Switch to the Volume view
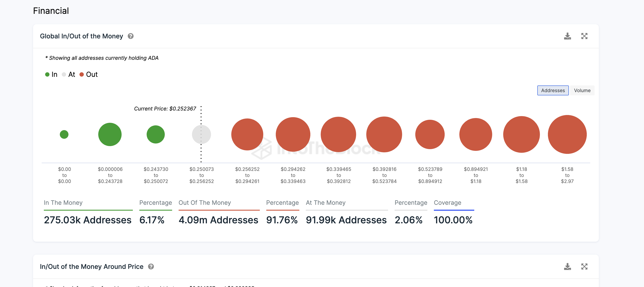 (x=582, y=90)
